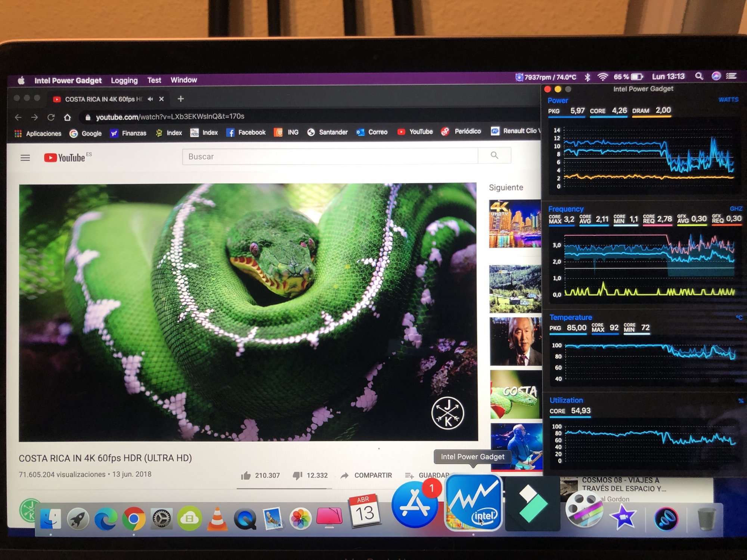Mute the tab via speaker icon
Viewport: 747px width, 560px height.
150,99
